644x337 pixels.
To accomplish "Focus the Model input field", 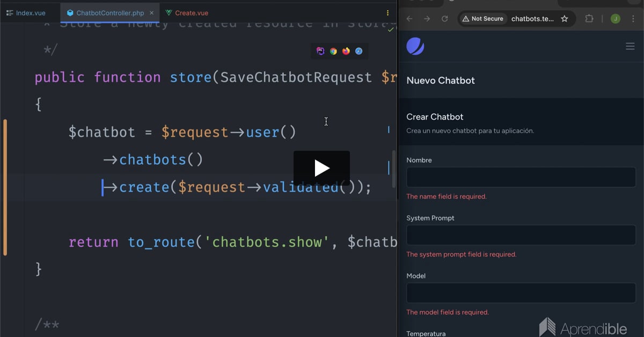I will click(521, 293).
